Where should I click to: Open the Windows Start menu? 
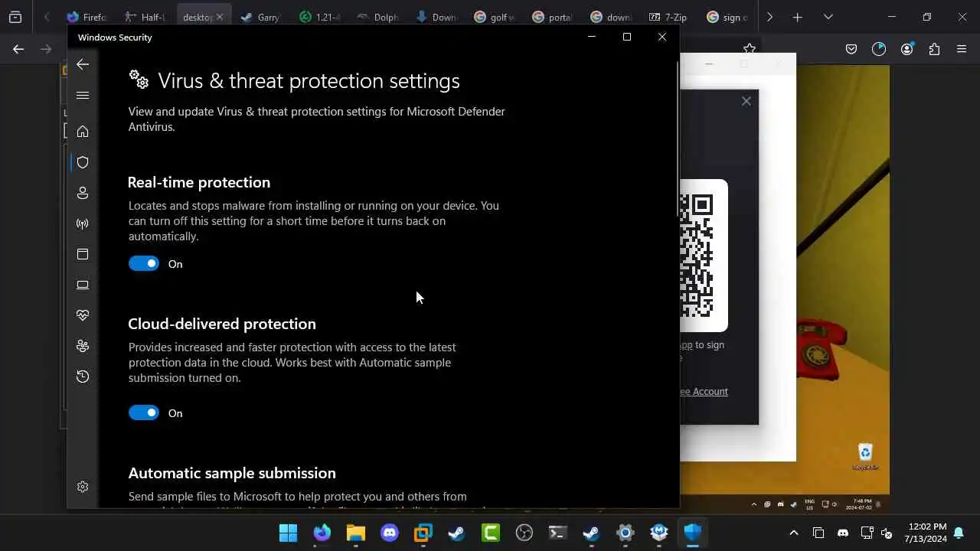(289, 533)
